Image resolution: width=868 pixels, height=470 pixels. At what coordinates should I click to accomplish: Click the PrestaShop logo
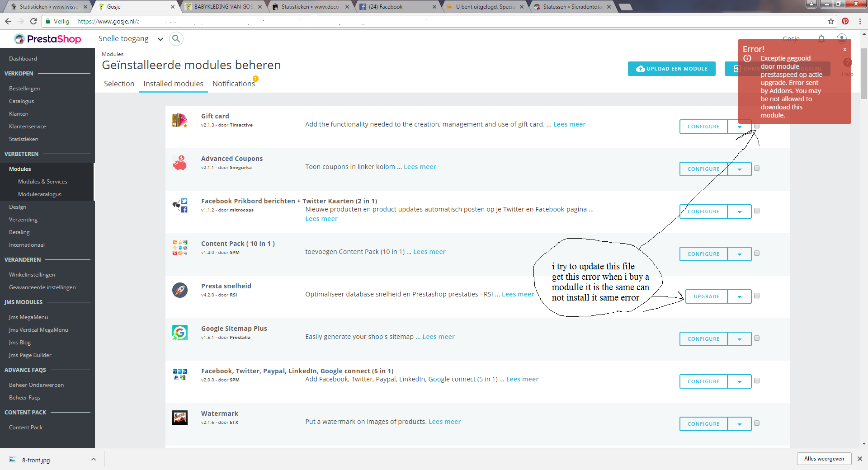click(47, 39)
